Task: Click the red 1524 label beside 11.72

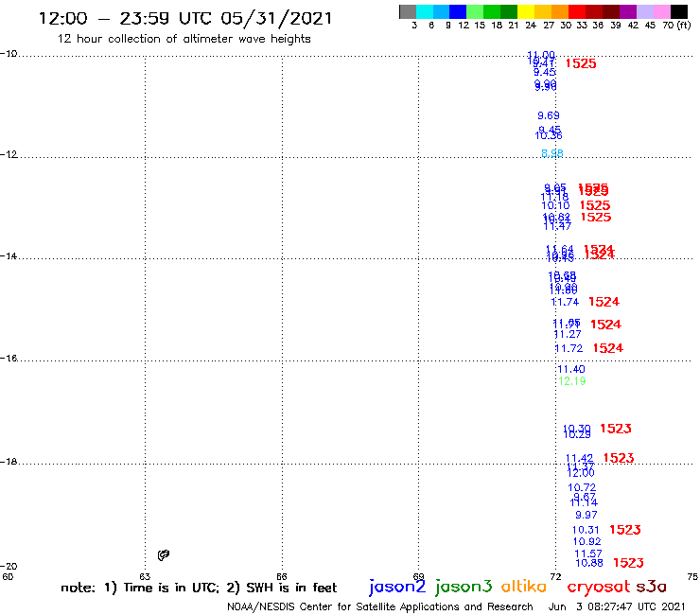Action: click(608, 348)
